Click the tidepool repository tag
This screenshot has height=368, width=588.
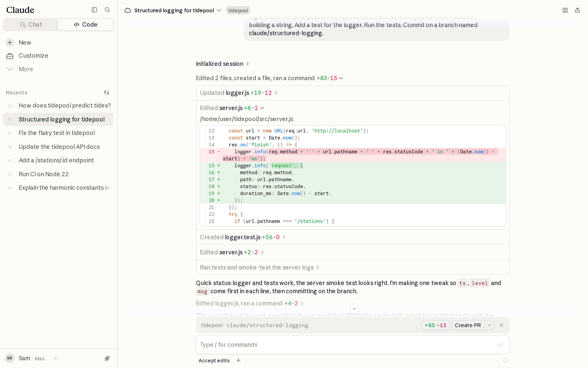238,10
